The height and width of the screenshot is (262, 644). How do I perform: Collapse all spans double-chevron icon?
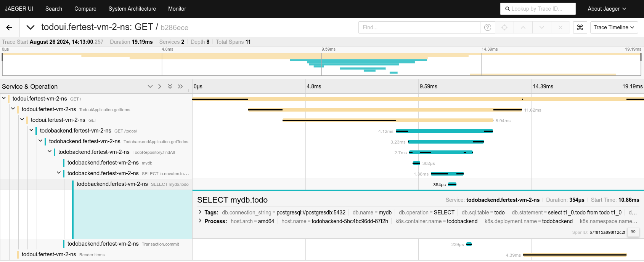click(180, 86)
